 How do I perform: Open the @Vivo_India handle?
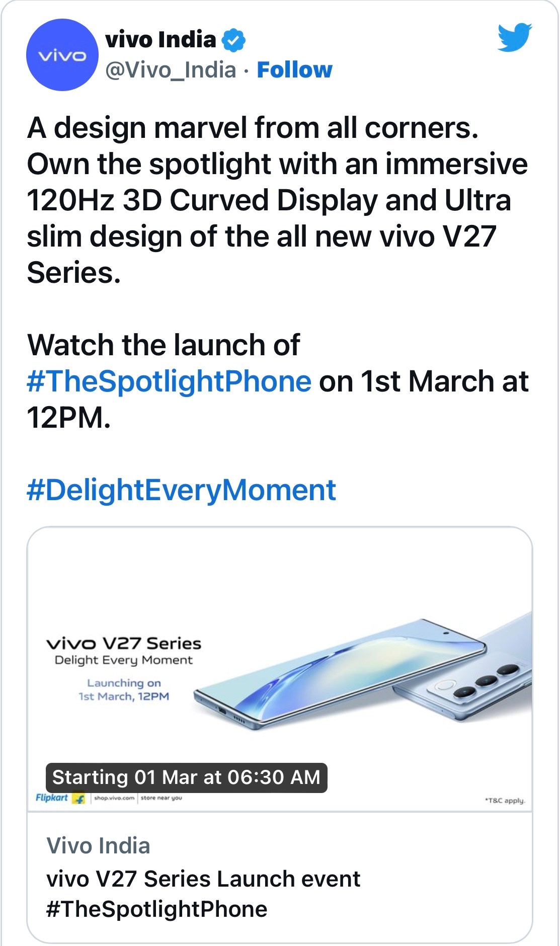tap(171, 70)
